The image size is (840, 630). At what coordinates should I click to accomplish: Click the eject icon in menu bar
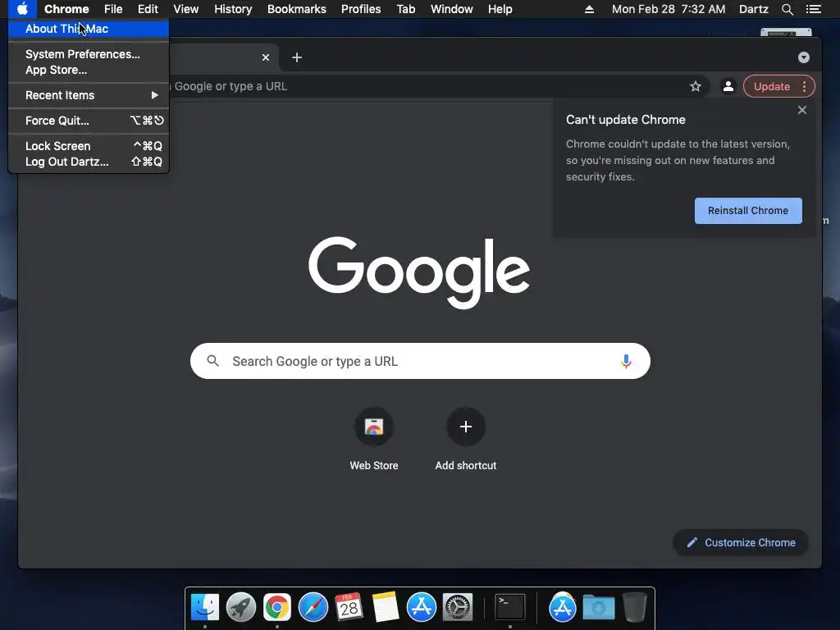click(589, 9)
